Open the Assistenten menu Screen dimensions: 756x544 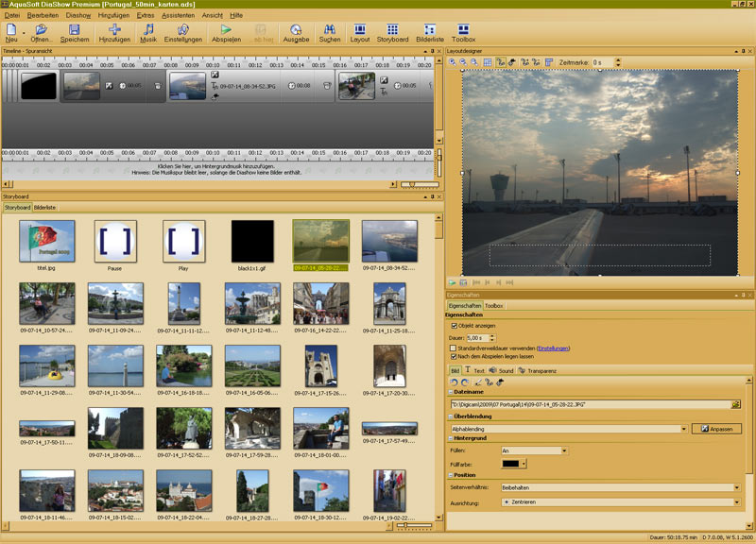click(178, 16)
